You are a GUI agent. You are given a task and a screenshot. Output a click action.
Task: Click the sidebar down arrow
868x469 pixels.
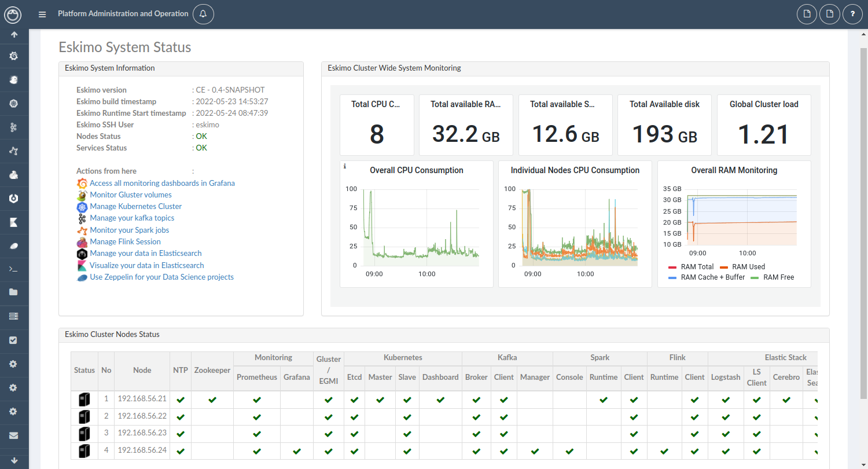pos(14,460)
